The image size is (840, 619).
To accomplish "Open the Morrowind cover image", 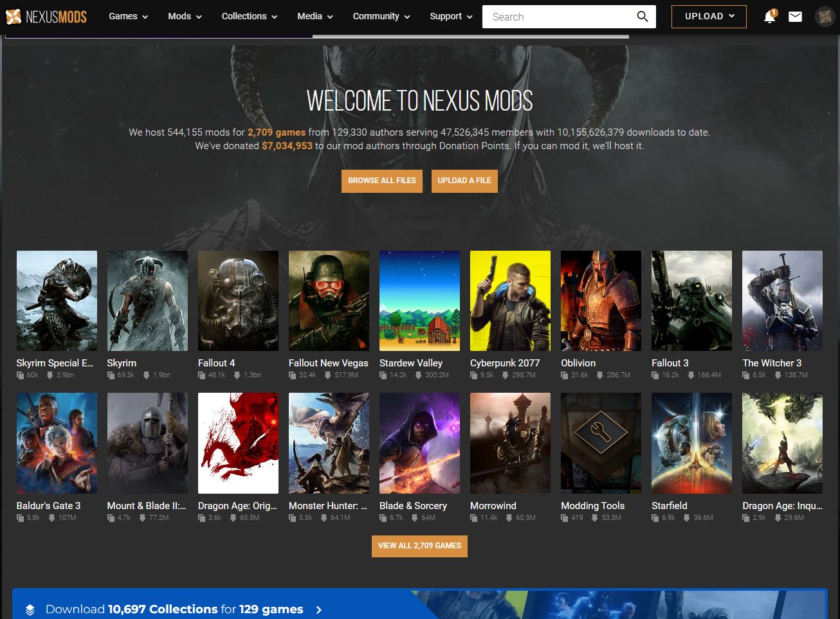I will 510,444.
